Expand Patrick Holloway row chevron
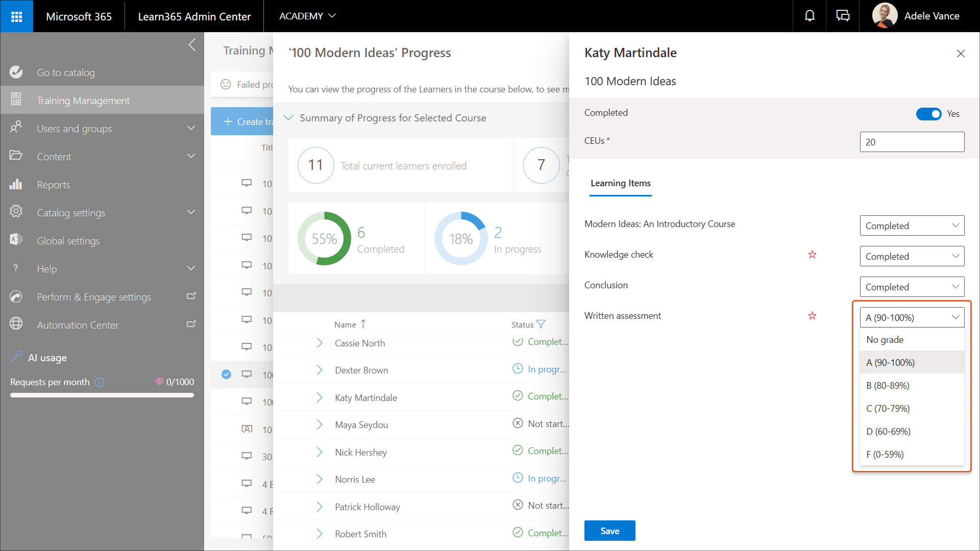The width and height of the screenshot is (980, 551). click(320, 507)
